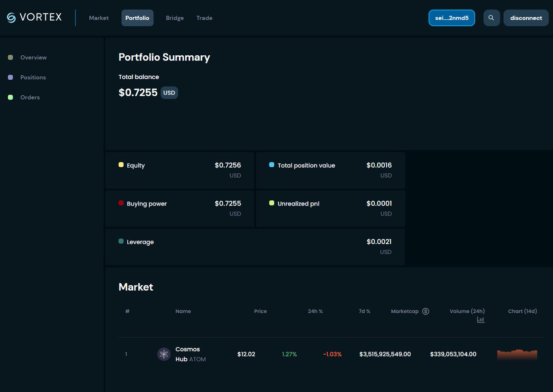Click the Marketcap dollar info icon
This screenshot has height=392, width=553.
click(x=426, y=311)
